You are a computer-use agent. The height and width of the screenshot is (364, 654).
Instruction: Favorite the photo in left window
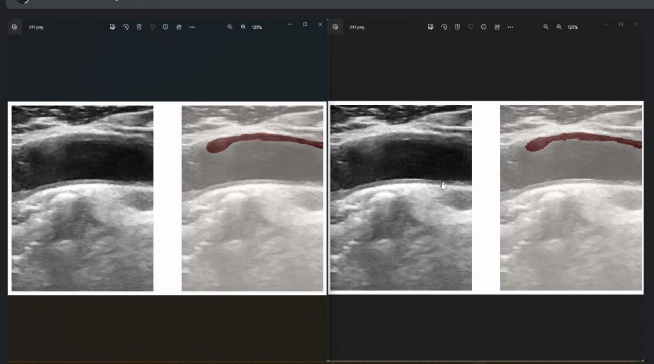pyautogui.click(x=152, y=27)
